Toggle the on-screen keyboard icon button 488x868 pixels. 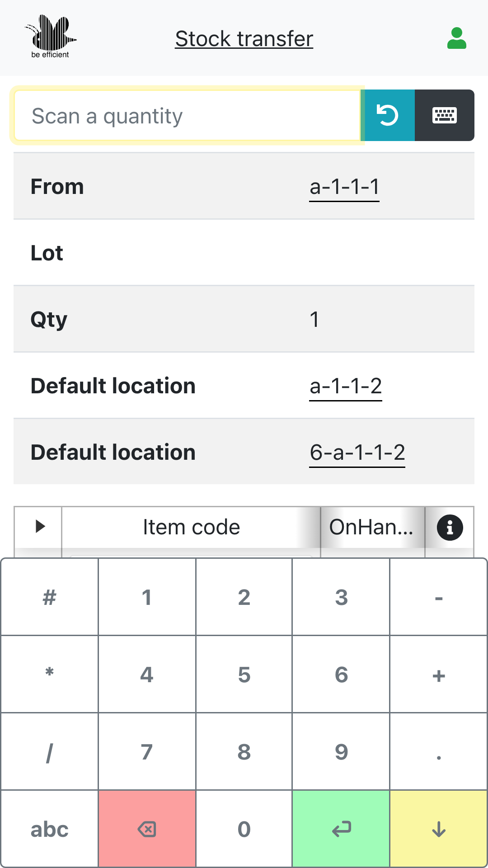(x=444, y=115)
